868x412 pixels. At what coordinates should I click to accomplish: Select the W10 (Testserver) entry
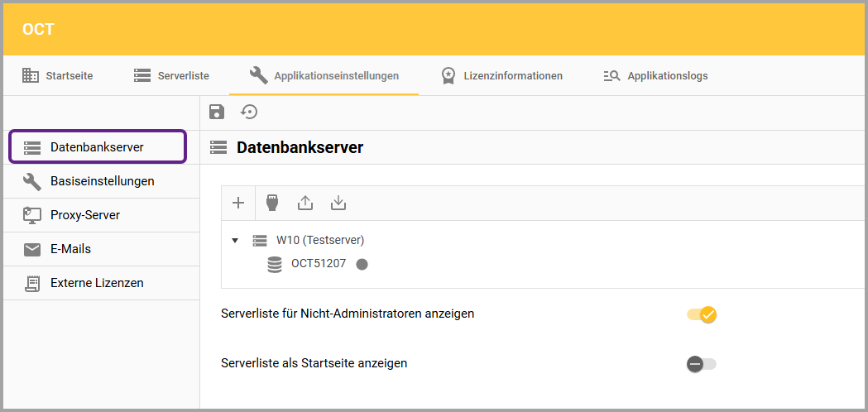click(x=319, y=241)
